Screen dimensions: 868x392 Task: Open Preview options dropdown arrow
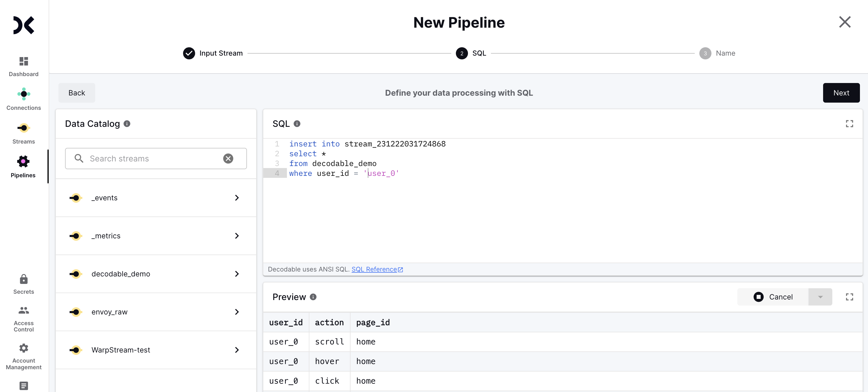point(820,297)
